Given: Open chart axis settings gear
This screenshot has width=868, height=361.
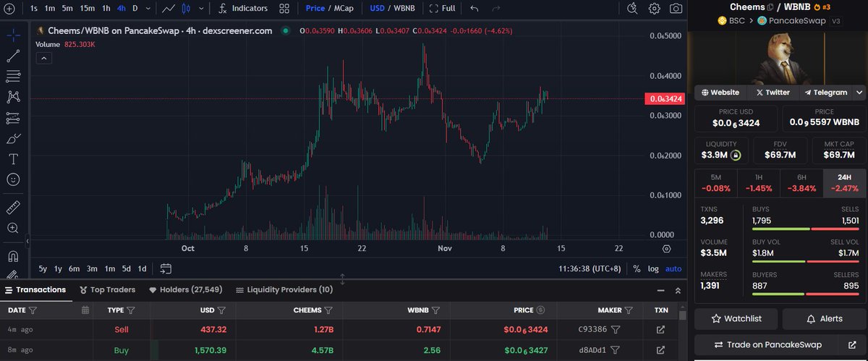Looking at the screenshot, I should click(666, 248).
